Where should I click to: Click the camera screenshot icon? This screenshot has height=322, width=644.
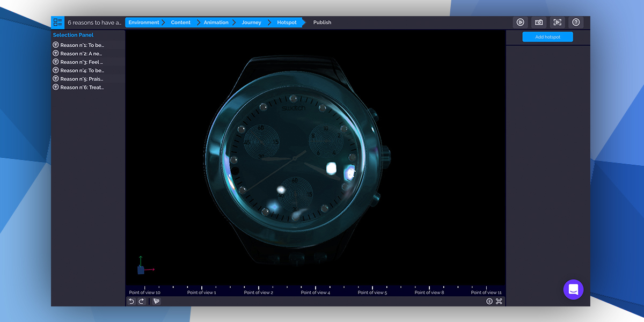point(539,23)
